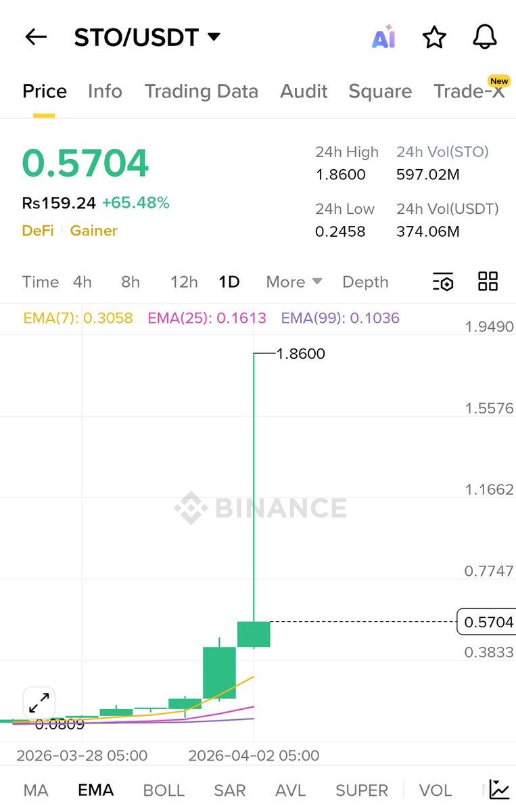Open the four-square grid layout icon
This screenshot has width=516, height=812.
click(488, 281)
